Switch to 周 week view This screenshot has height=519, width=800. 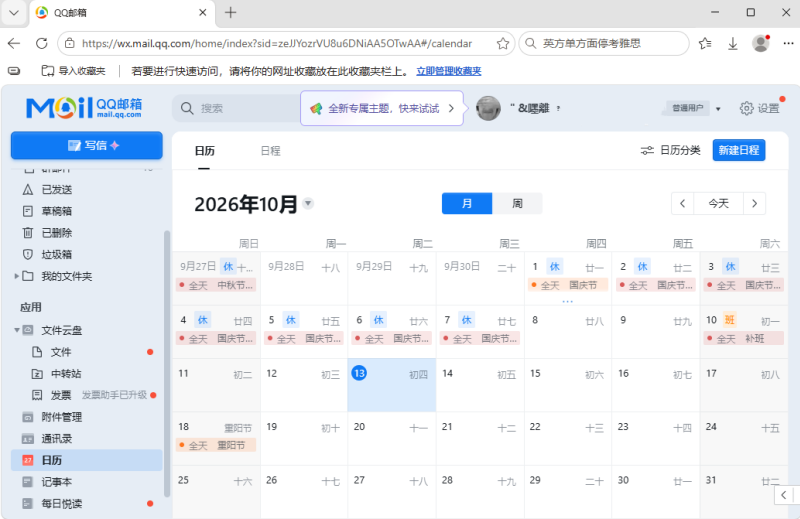click(517, 204)
